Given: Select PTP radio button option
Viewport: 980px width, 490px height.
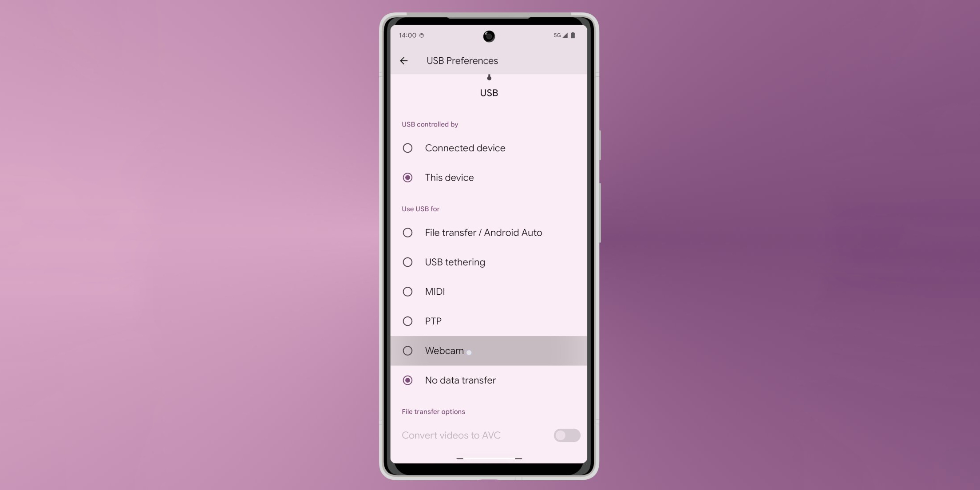Looking at the screenshot, I should tap(407, 320).
